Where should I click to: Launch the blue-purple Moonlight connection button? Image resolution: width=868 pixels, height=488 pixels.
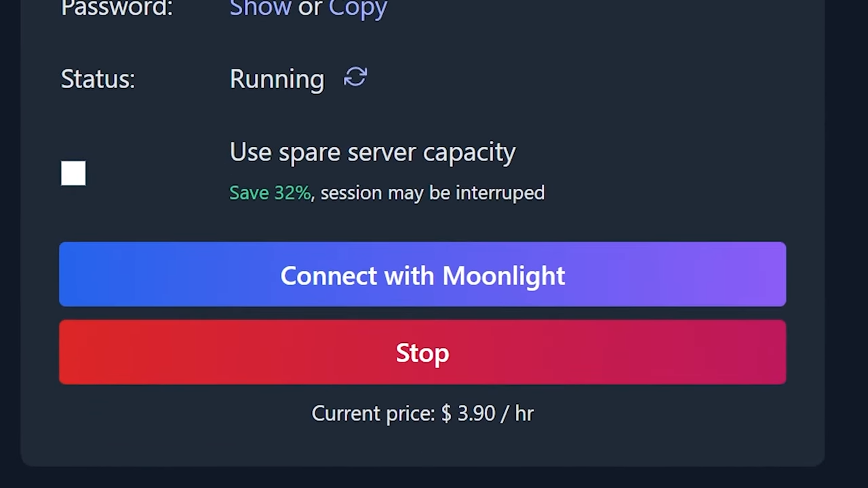tap(422, 274)
